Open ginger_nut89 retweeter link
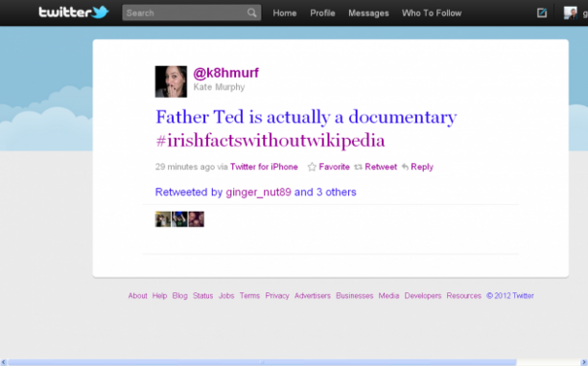This screenshot has width=588, height=366. click(x=259, y=192)
